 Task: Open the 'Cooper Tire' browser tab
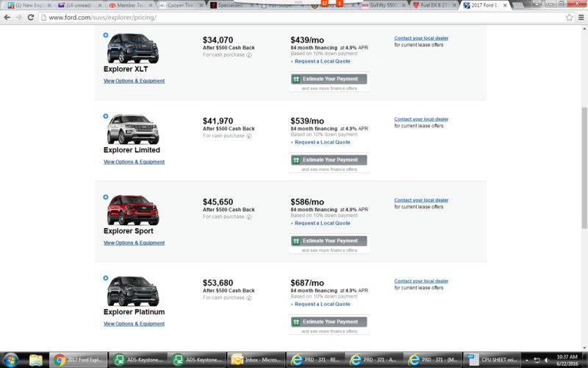tap(182, 5)
